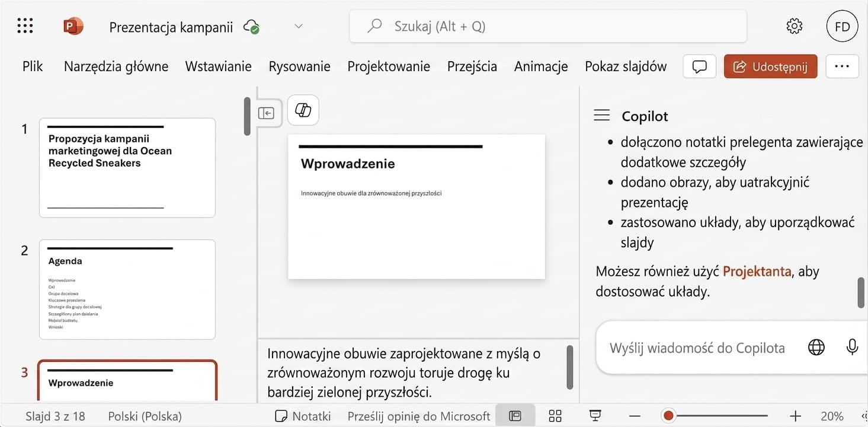
Task: Click the Copilot icon above slide
Action: tap(303, 110)
